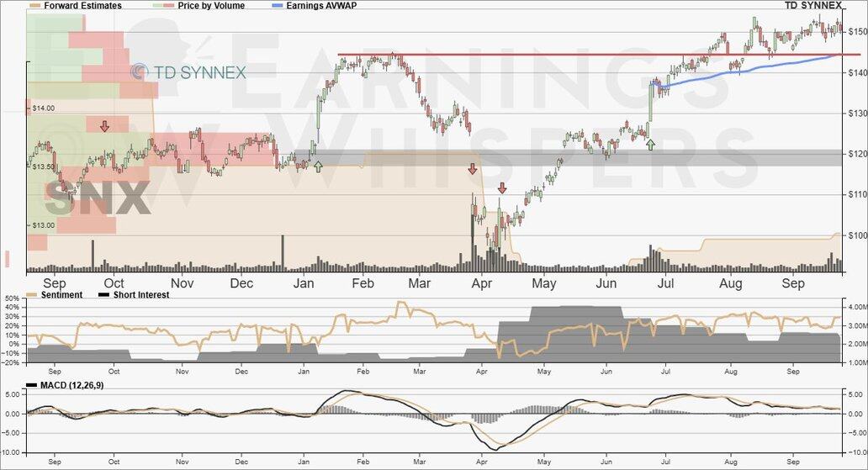The height and width of the screenshot is (470, 868).
Task: Click the gray horizontal price band near $120
Action: click(x=568, y=158)
